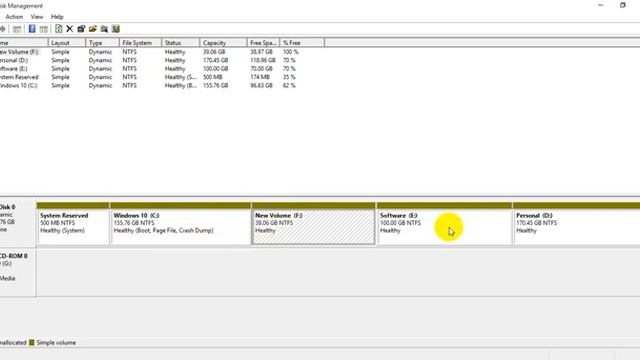Select Personal (D:) partition in disk map
The width and height of the screenshot is (640, 360).
pyautogui.click(x=576, y=223)
